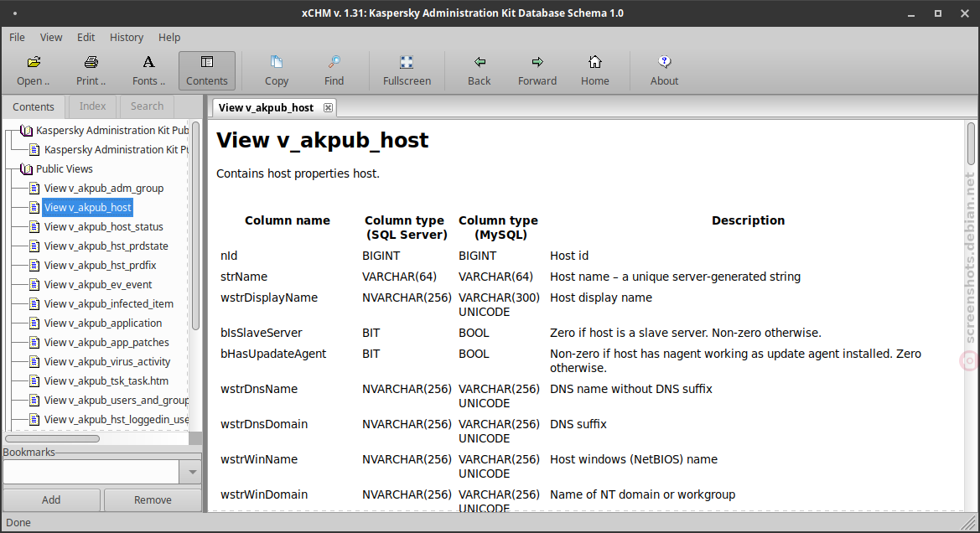Collapse the Public Views book node
Viewport: 980px width, 533px height.
26,169
